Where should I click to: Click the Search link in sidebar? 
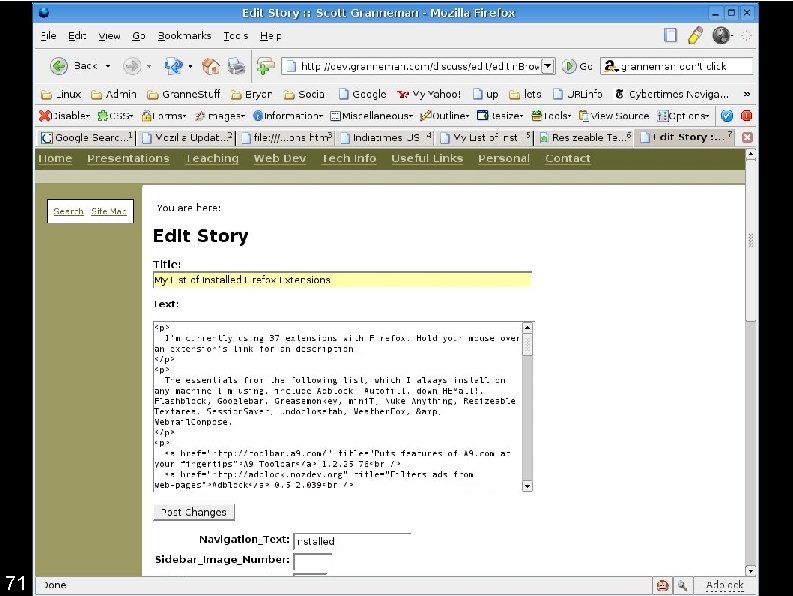(68, 211)
